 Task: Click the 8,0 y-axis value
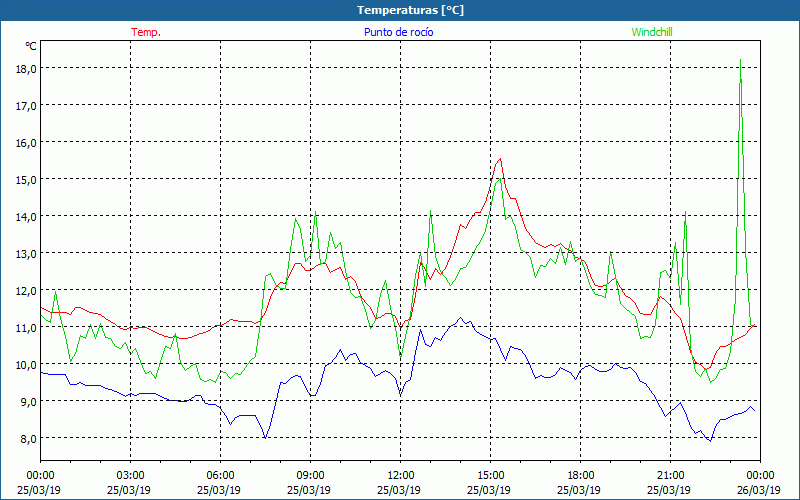pyautogui.click(x=29, y=439)
